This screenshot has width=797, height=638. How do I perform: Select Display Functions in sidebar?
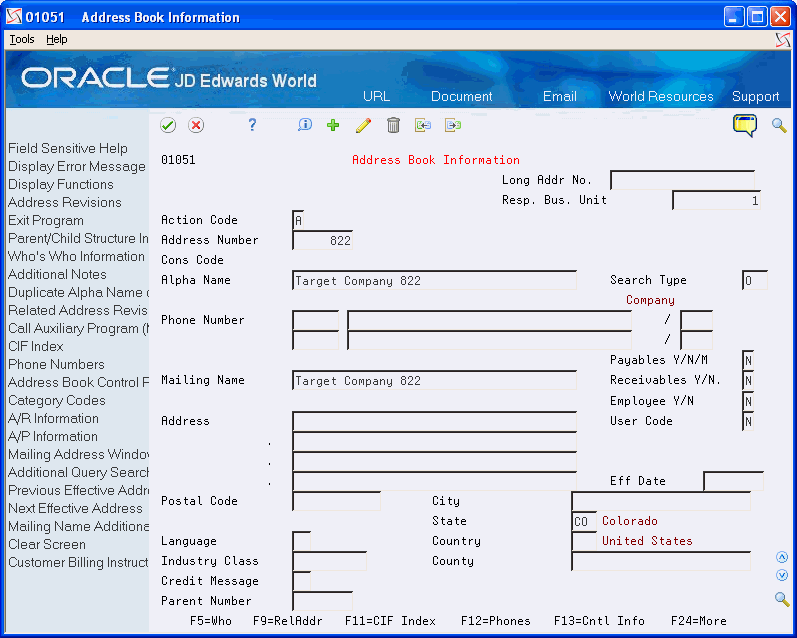tap(60, 185)
